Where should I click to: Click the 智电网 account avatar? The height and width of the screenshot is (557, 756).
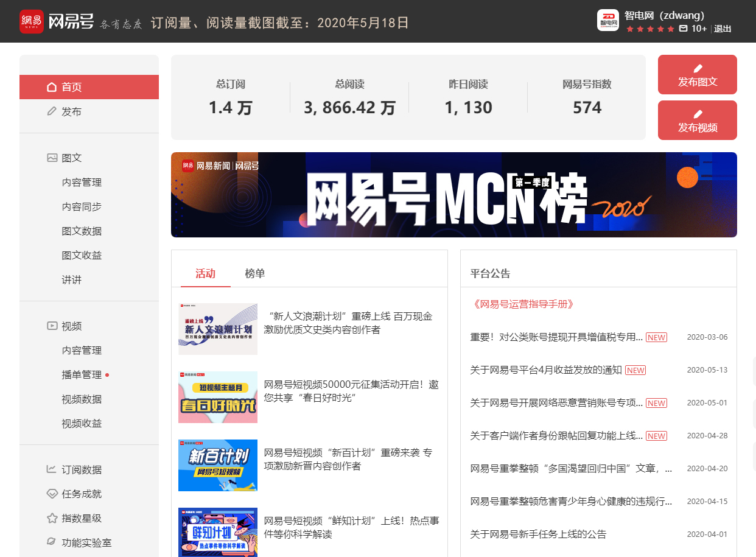pyautogui.click(x=608, y=20)
